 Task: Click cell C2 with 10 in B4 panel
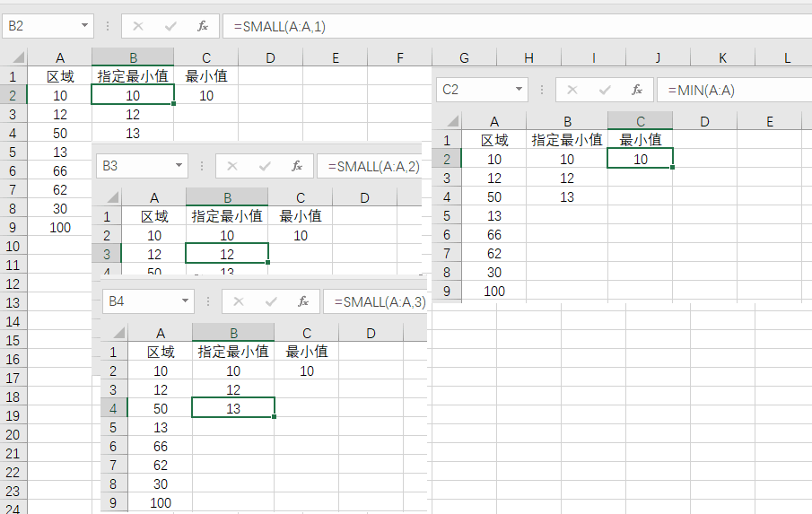tap(307, 371)
